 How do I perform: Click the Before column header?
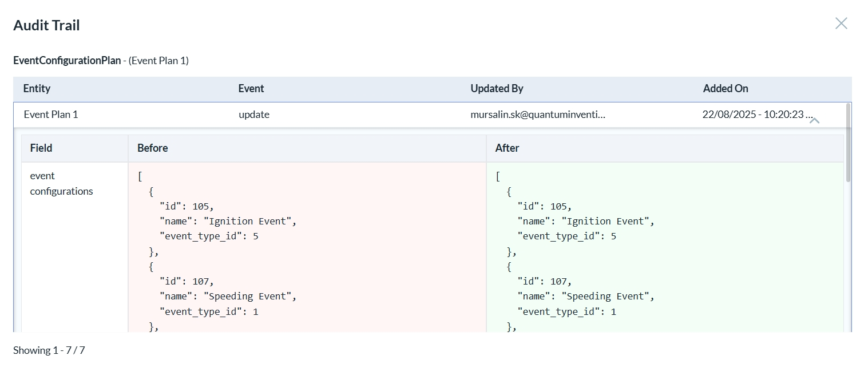coord(152,148)
